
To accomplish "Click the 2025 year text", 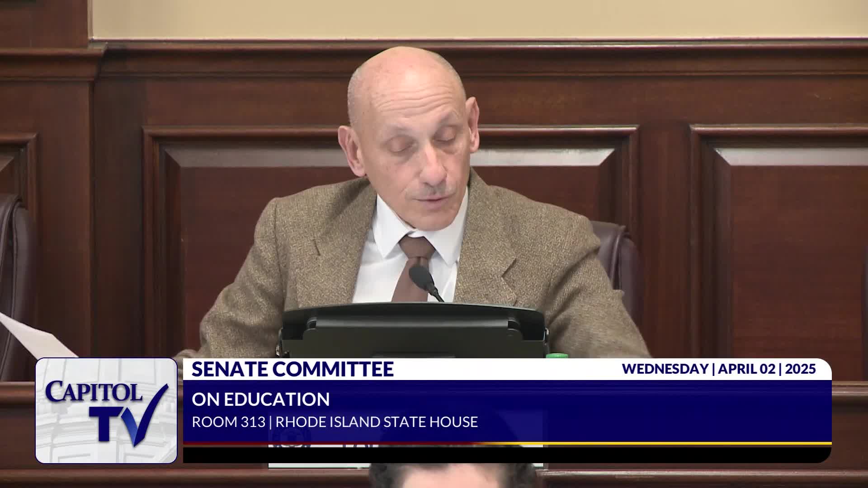I will tap(800, 369).
